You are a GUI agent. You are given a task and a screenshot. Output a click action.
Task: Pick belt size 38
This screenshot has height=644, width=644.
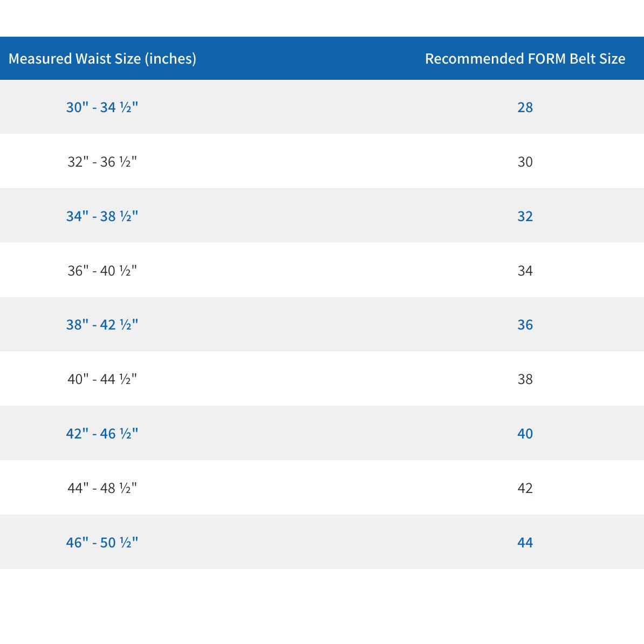coord(525,379)
